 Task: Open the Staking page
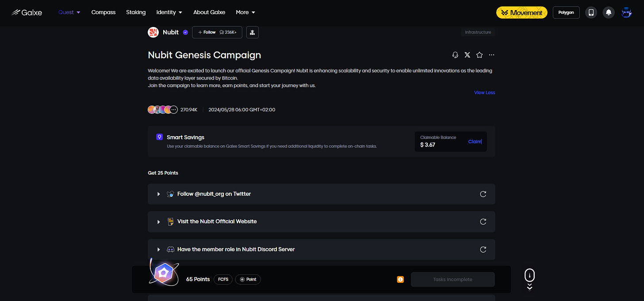(x=136, y=12)
